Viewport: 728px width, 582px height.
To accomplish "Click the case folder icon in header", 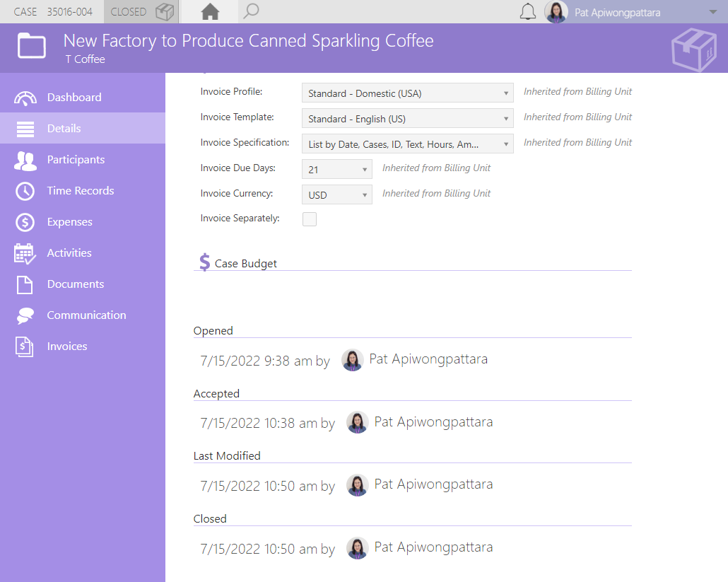I will coord(32,45).
